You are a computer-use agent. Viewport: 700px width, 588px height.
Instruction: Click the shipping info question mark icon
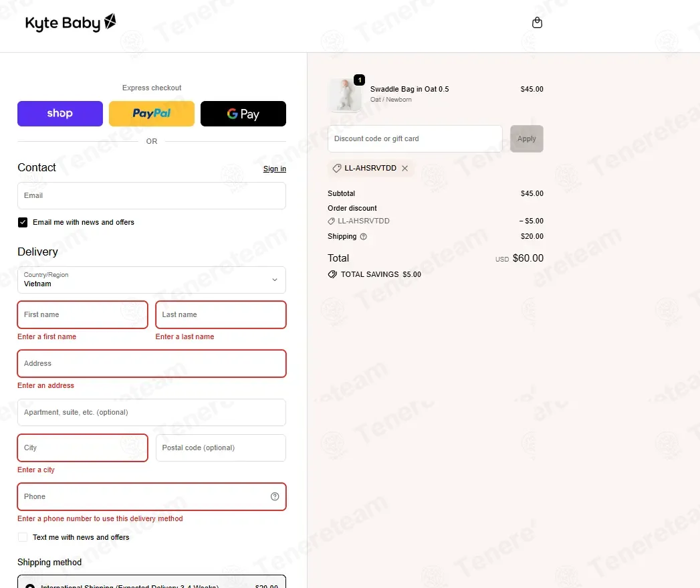click(364, 236)
